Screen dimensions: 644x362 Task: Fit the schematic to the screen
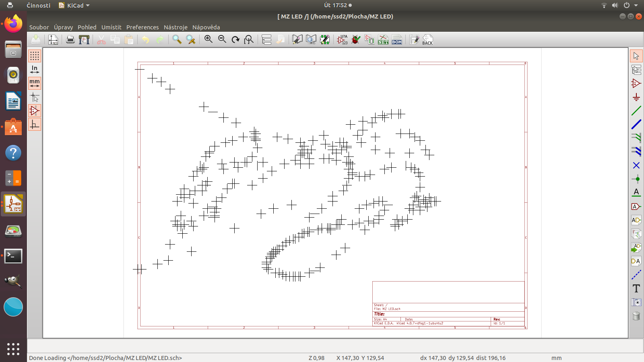[249, 39]
